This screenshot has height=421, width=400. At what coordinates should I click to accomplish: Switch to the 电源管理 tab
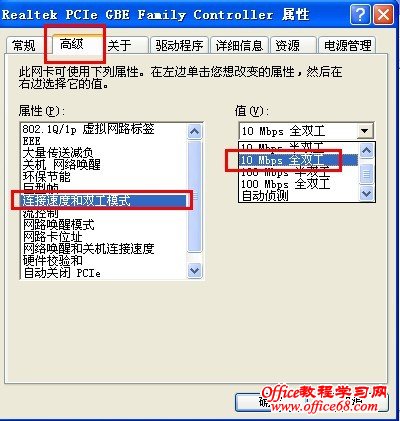tap(347, 45)
